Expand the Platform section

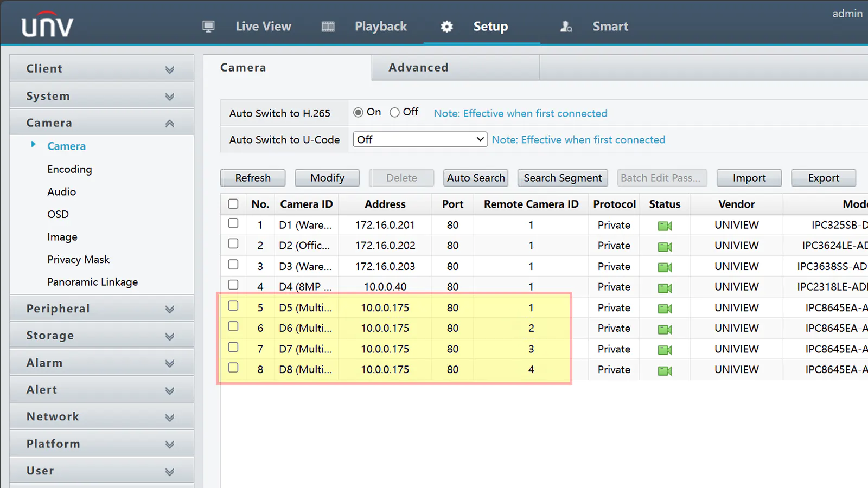[x=101, y=444]
